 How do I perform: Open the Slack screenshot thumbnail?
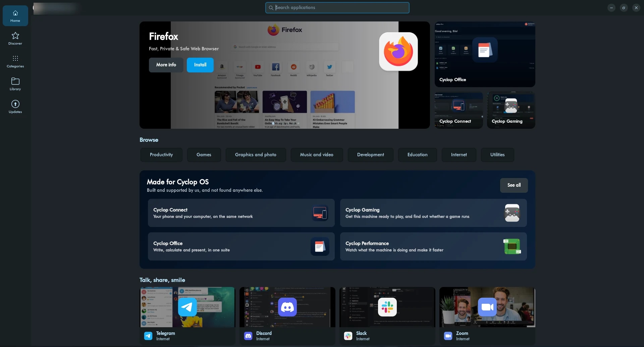coord(387,307)
